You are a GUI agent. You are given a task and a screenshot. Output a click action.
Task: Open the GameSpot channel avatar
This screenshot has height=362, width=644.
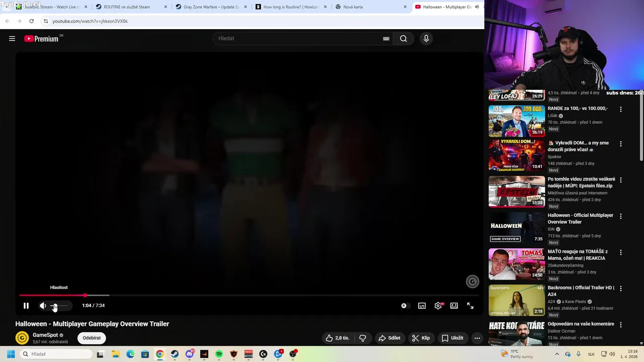coord(22,338)
